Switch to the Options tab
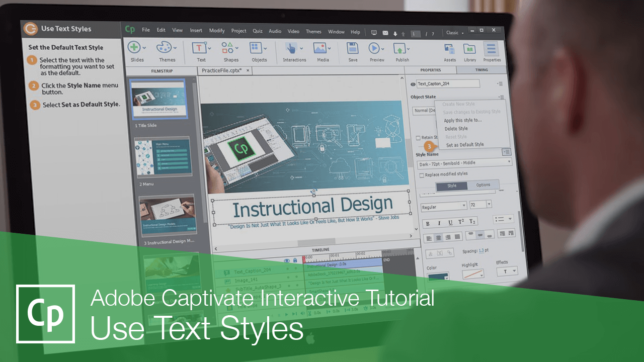This screenshot has width=644, height=362. (484, 185)
